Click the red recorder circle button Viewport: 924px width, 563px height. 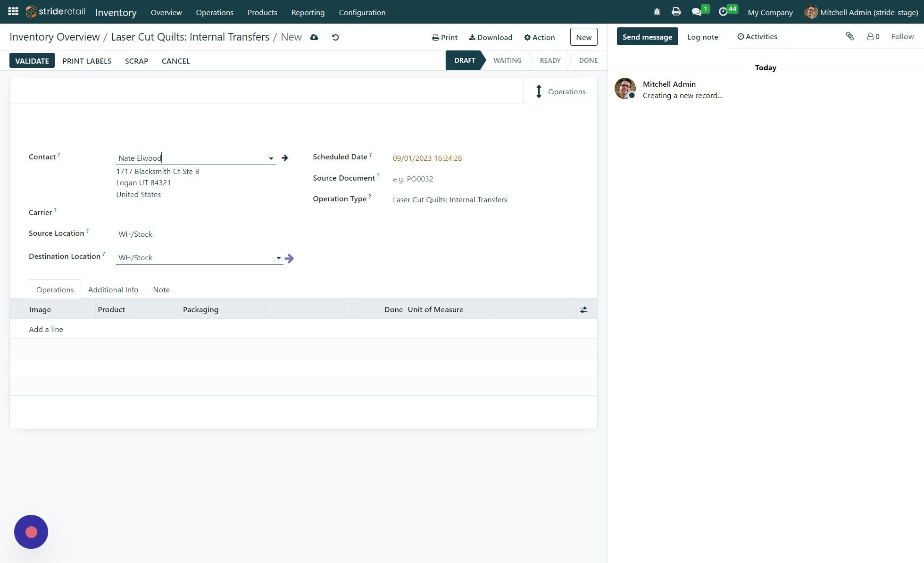point(31,532)
